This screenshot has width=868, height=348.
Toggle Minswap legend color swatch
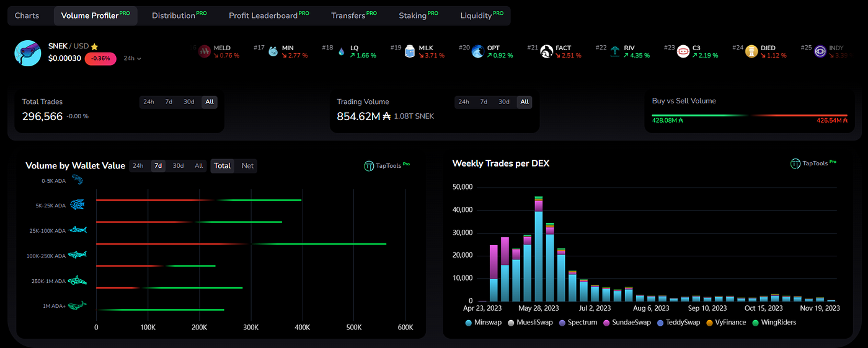coord(468,323)
